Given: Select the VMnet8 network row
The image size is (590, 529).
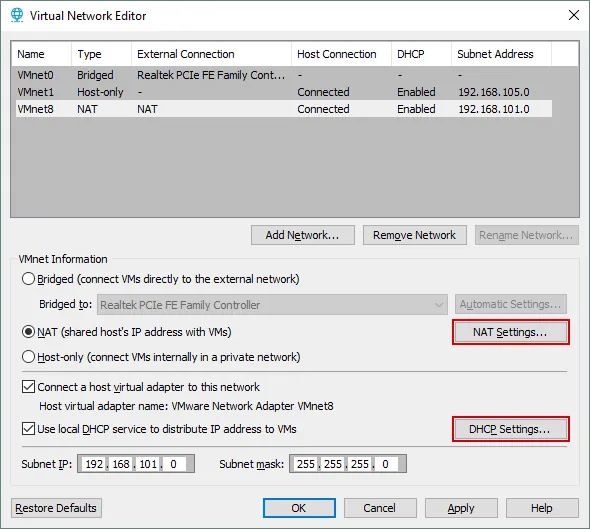Looking at the screenshot, I should tap(284, 109).
